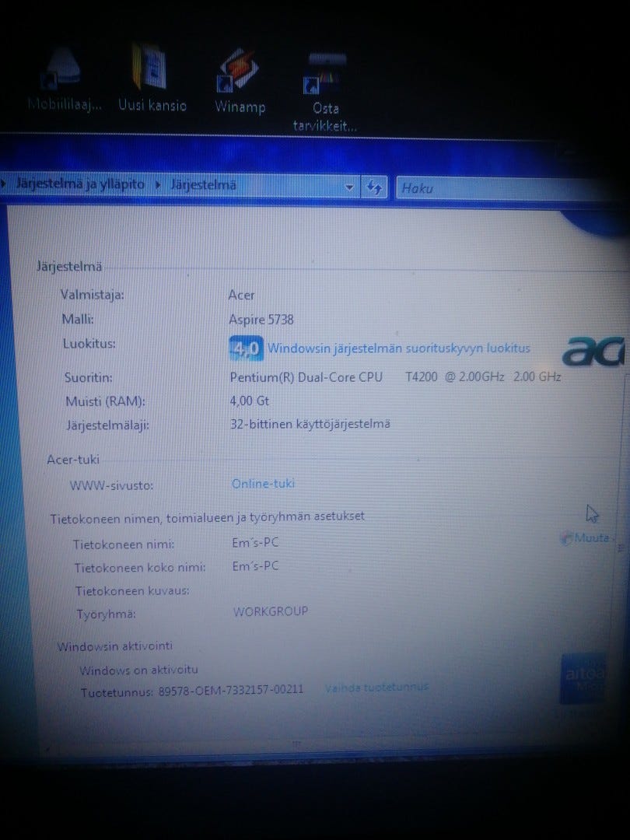The image size is (630, 840).
Task: Launch the Winamp desktop shortcut
Action: pos(240,81)
